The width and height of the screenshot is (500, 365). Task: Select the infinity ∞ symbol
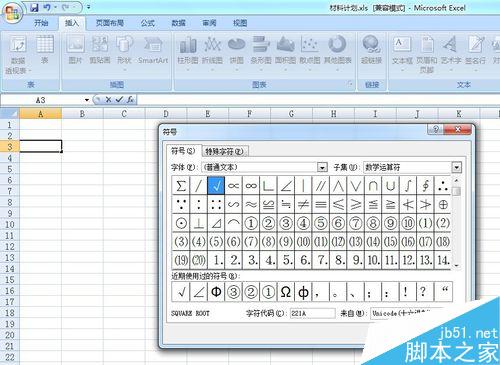coord(251,186)
